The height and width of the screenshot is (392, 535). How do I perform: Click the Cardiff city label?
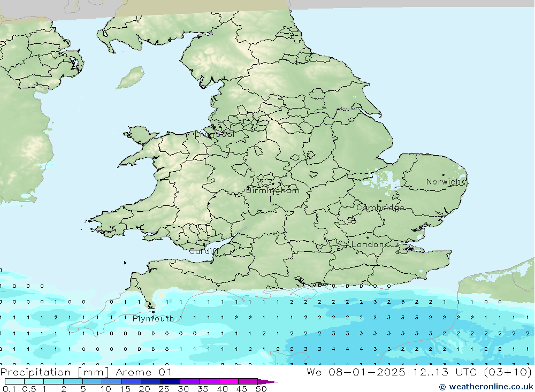point(203,251)
